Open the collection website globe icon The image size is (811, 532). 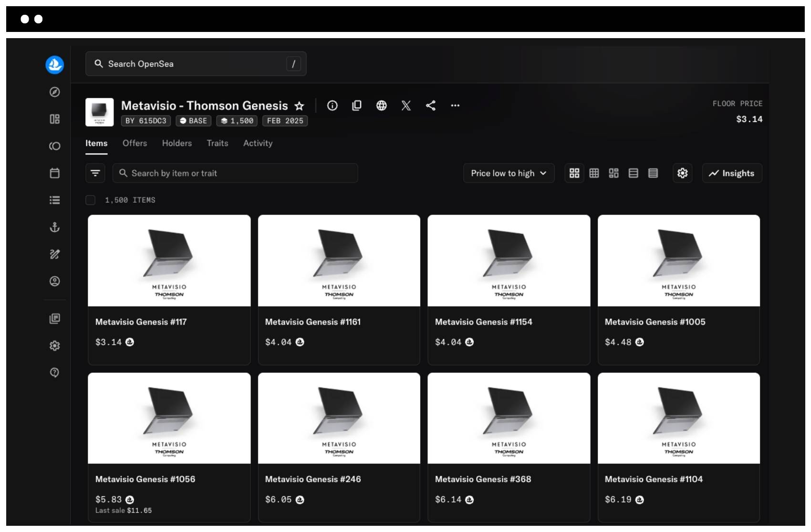point(382,106)
